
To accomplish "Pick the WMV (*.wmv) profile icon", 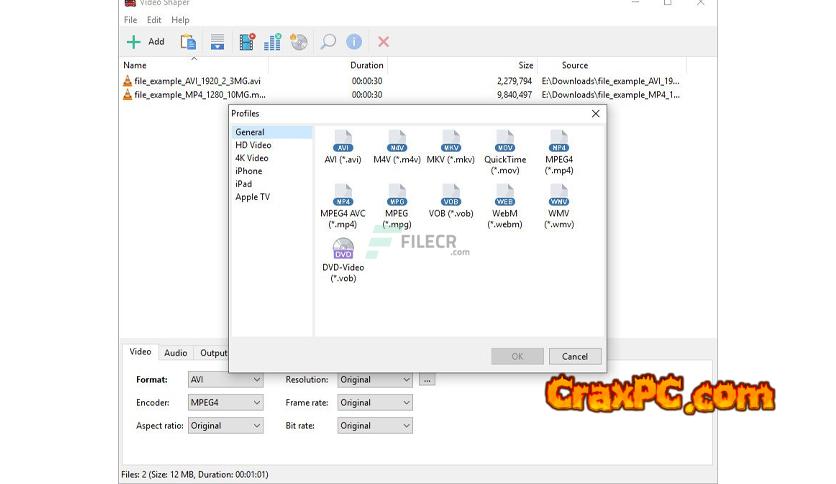I will point(559,195).
